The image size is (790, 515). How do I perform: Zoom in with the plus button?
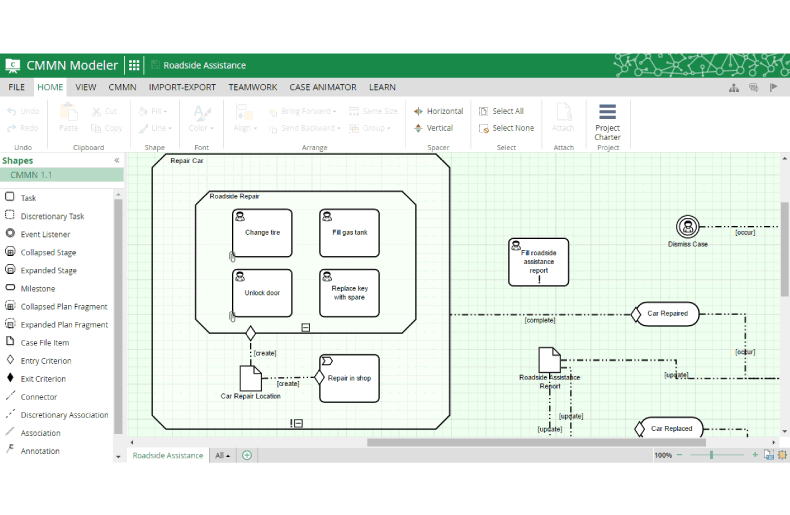pyautogui.click(x=755, y=455)
